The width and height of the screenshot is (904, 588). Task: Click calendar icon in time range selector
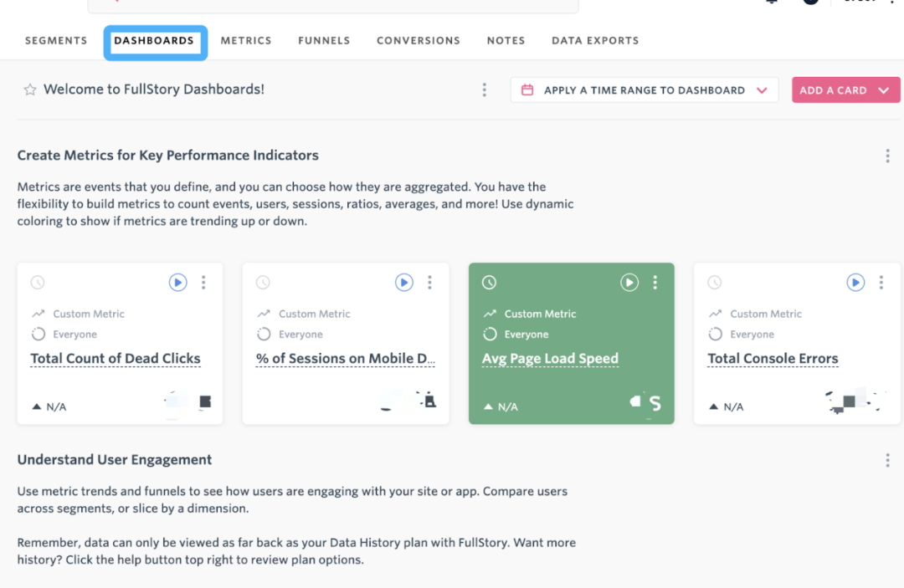(x=527, y=89)
